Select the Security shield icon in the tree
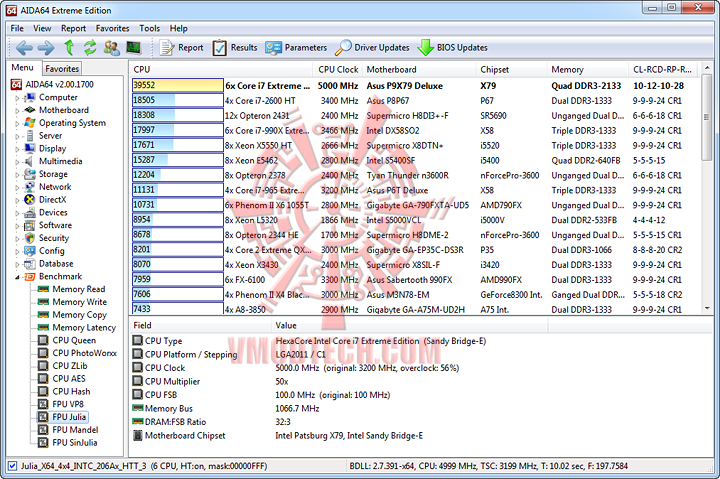Screen dimensions: 720x479 pos(29,238)
